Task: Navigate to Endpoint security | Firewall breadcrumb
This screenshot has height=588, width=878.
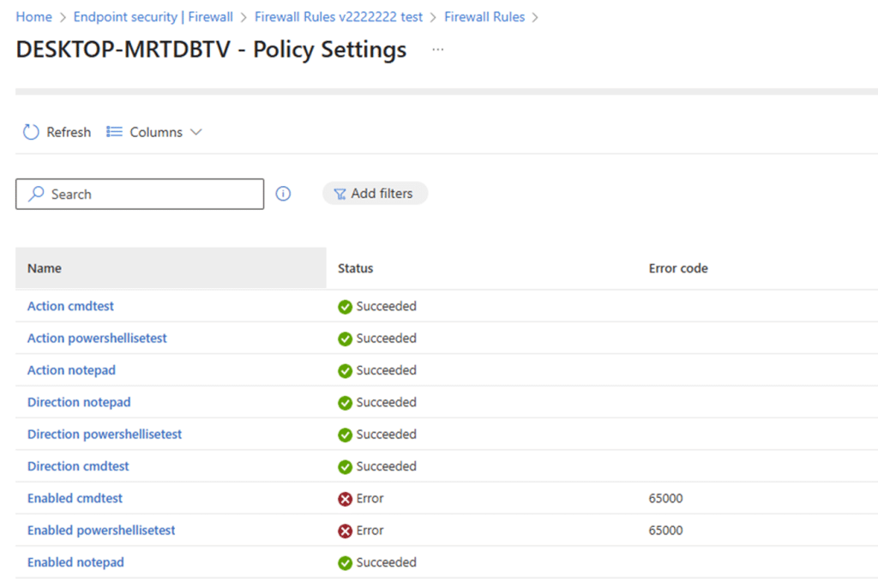Action: click(153, 17)
